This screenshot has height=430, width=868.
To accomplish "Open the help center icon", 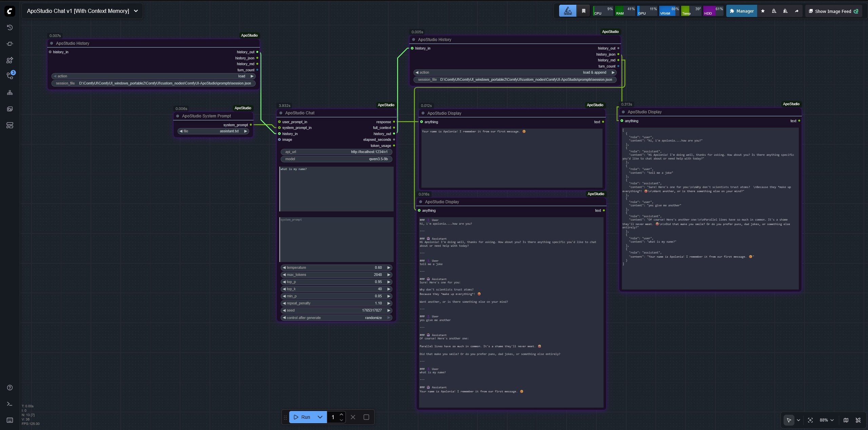I will click(10, 388).
